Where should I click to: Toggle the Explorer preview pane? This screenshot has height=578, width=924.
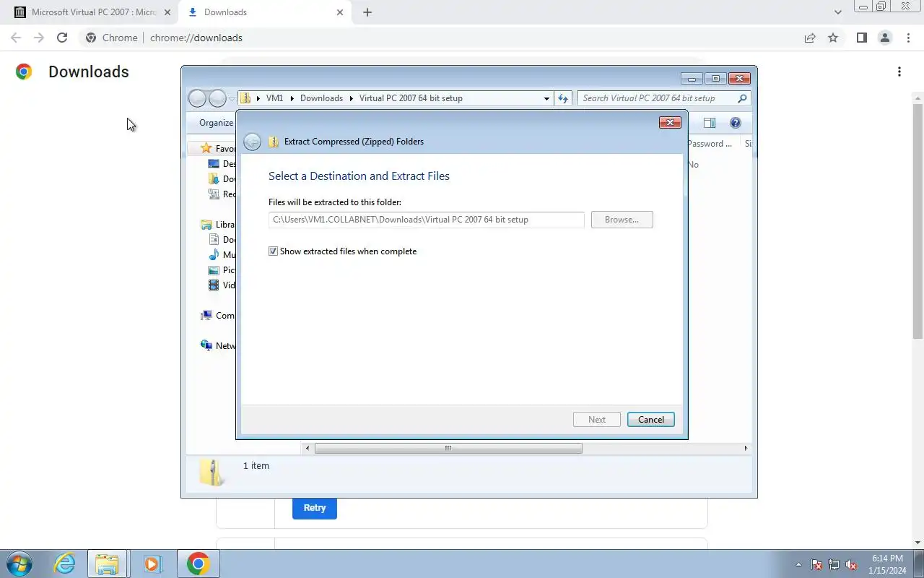tap(709, 123)
